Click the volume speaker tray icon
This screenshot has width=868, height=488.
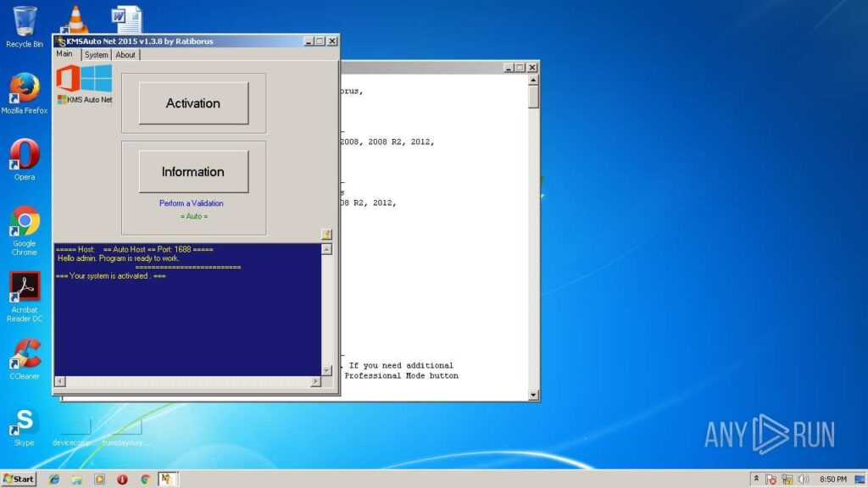pyautogui.click(x=804, y=480)
